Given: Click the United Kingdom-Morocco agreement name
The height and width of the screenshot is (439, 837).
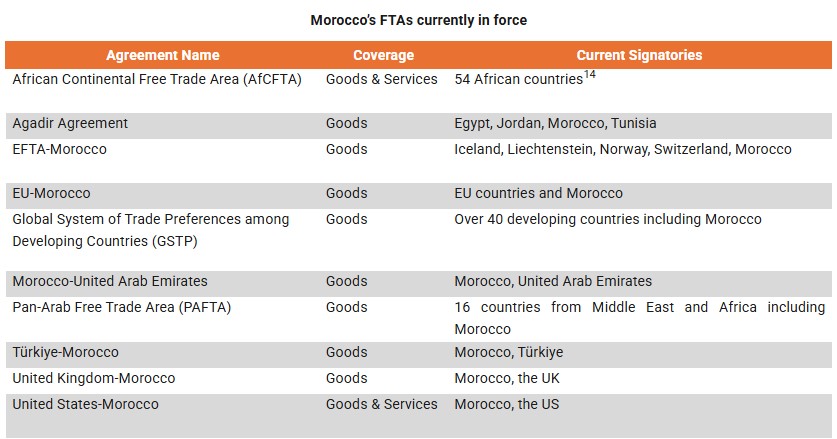Looking at the screenshot, I should pyautogui.click(x=94, y=378).
